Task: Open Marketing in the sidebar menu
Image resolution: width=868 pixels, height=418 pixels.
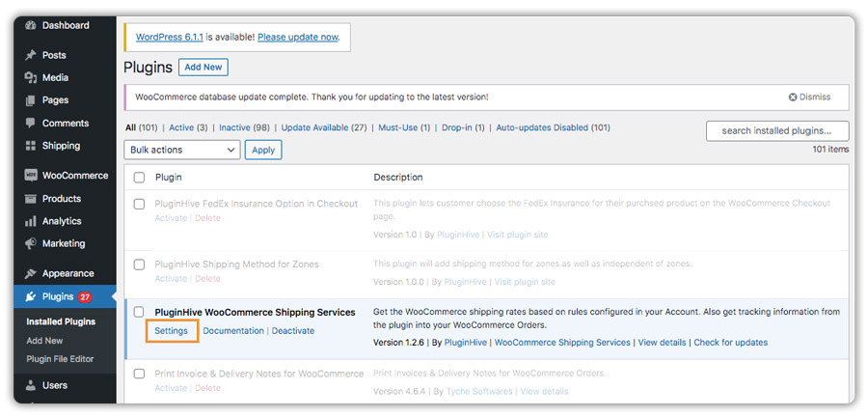Action: tap(65, 243)
